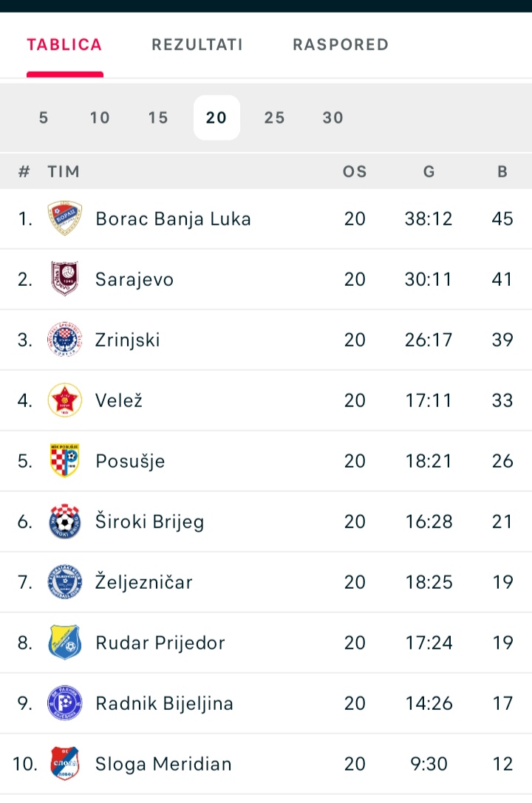The image size is (532, 803).
Task: Click the Široki Brijeg football crest
Action: click(x=64, y=521)
